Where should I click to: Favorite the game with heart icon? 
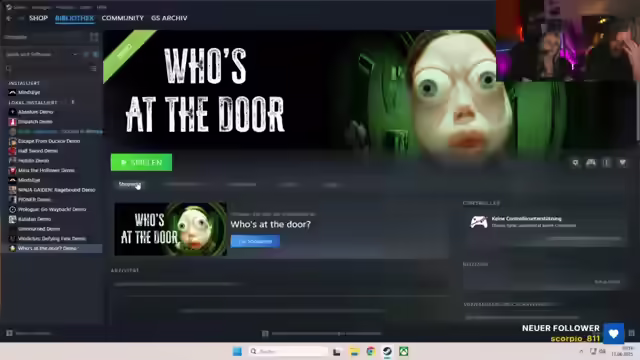coord(622,163)
